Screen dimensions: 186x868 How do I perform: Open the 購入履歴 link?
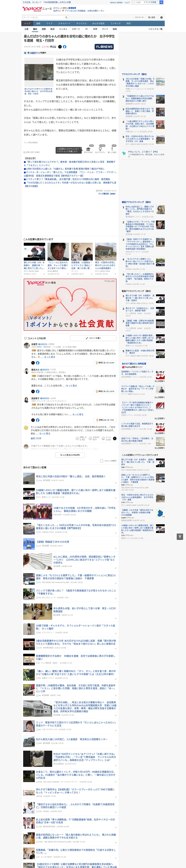pos(152,18)
